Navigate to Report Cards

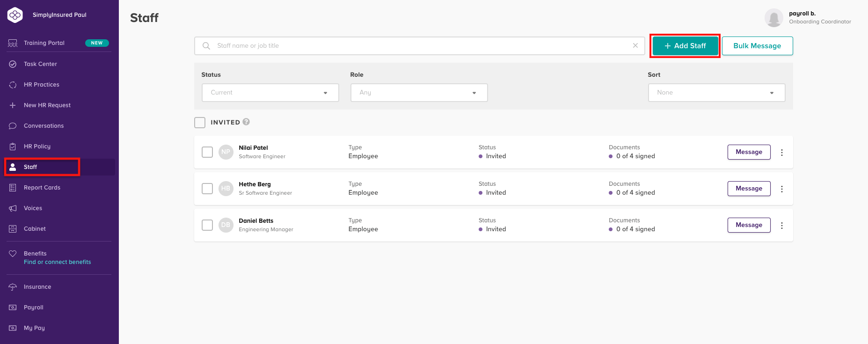[42, 188]
